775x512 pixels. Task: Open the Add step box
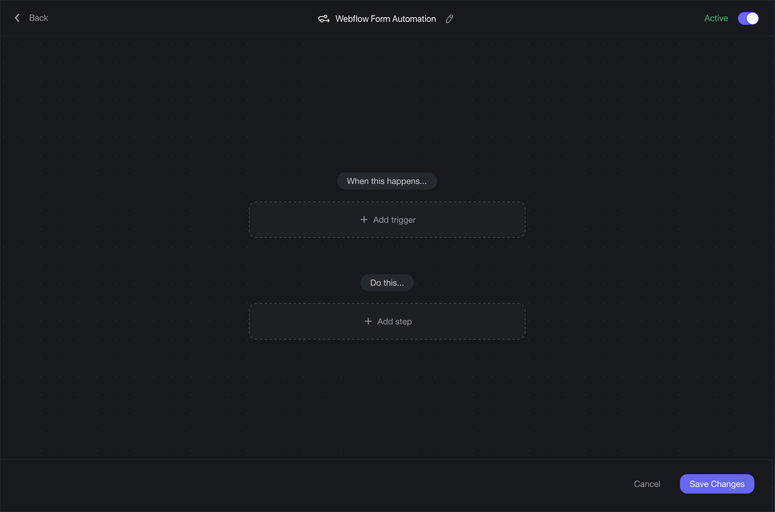387,321
